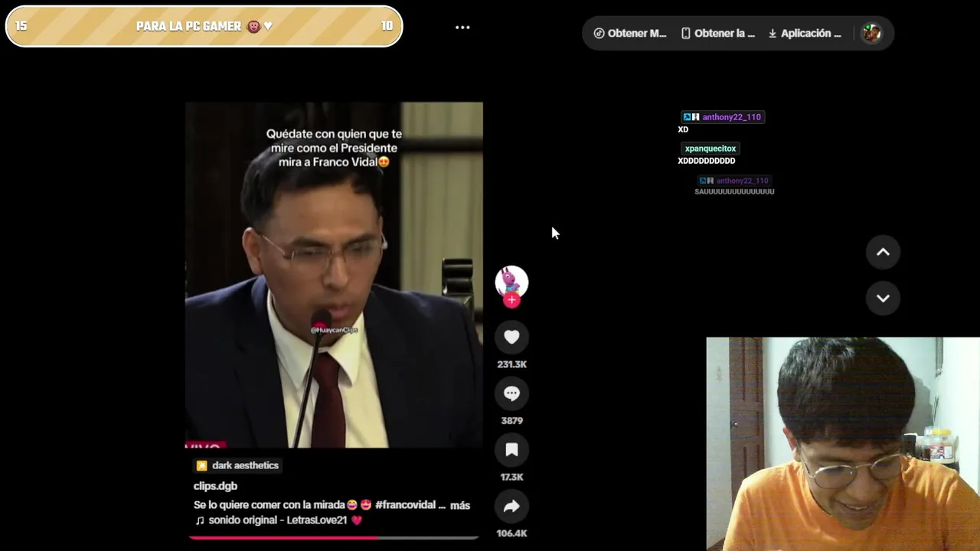Click the XDDDDDDDDDD chat message

point(706,161)
